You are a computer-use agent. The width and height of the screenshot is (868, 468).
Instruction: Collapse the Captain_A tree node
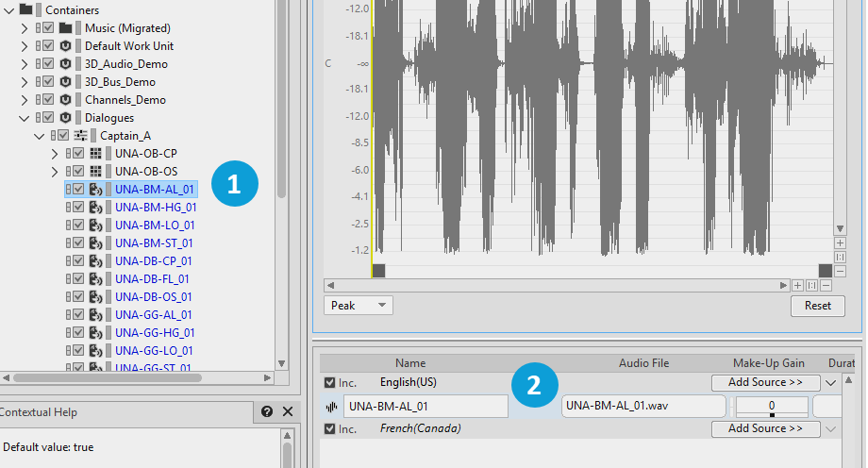pyautogui.click(x=40, y=135)
